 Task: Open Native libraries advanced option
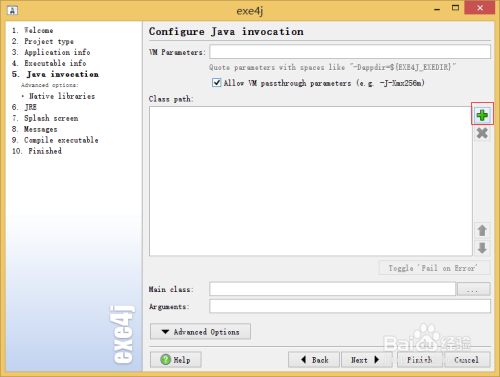[62, 96]
